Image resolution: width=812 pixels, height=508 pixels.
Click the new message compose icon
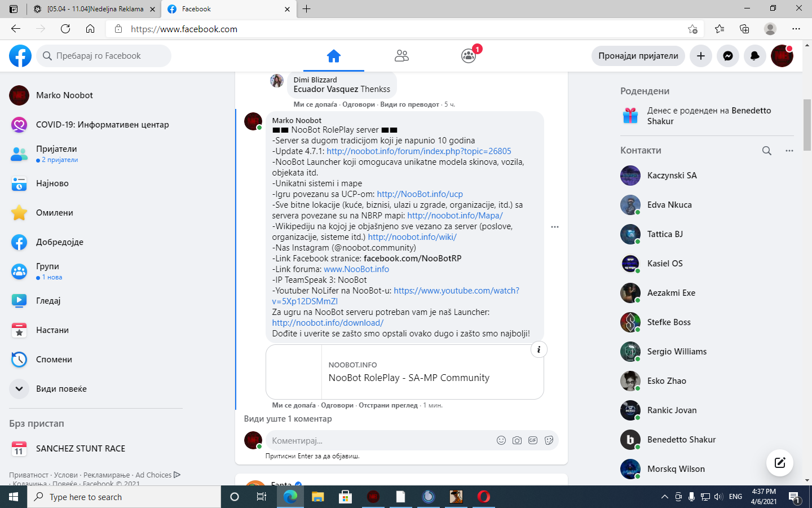coord(780,463)
